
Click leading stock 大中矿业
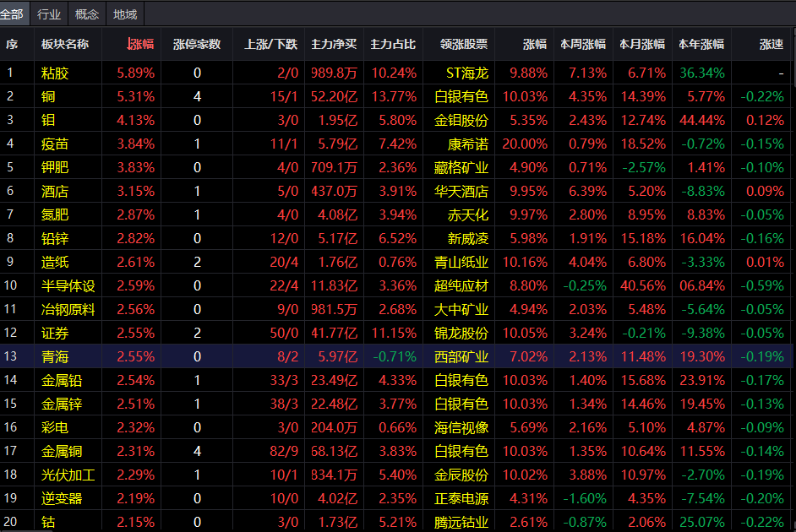pyautogui.click(x=461, y=309)
